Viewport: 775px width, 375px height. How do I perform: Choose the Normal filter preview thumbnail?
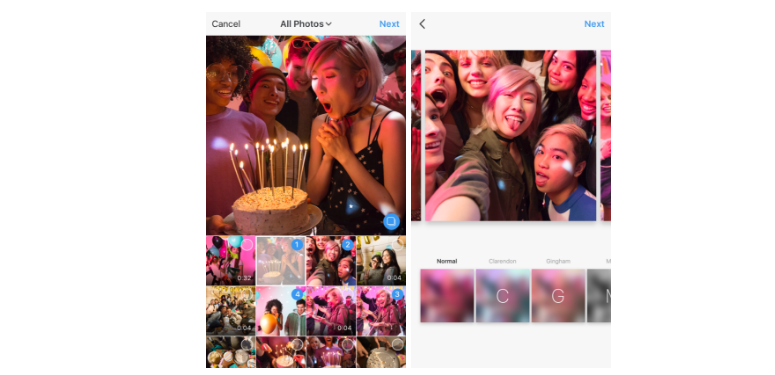(x=447, y=295)
